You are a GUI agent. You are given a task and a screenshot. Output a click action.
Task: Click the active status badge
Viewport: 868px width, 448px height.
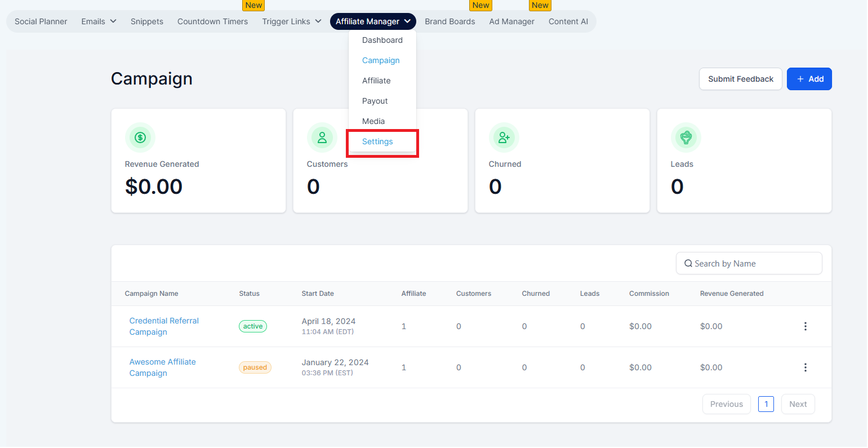253,326
